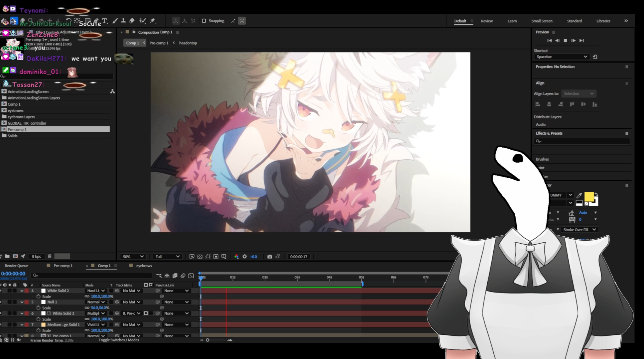
Task: Choose the Local Axis mode icon
Action: (176, 21)
